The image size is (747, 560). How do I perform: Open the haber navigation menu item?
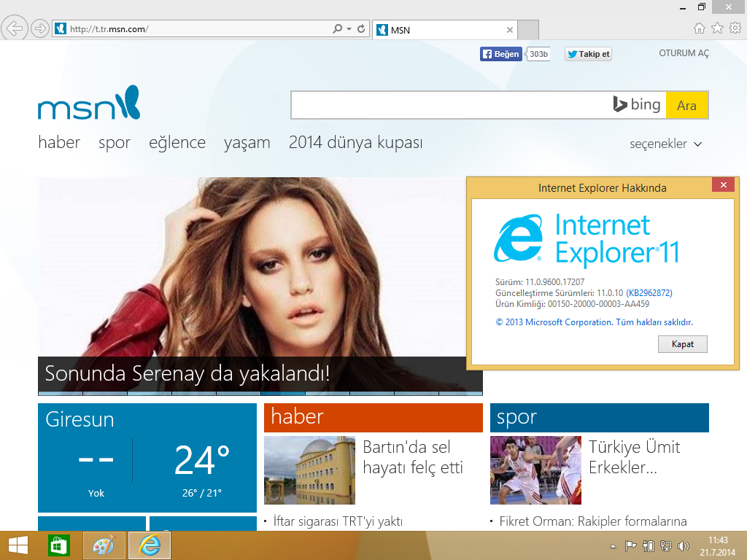59,143
